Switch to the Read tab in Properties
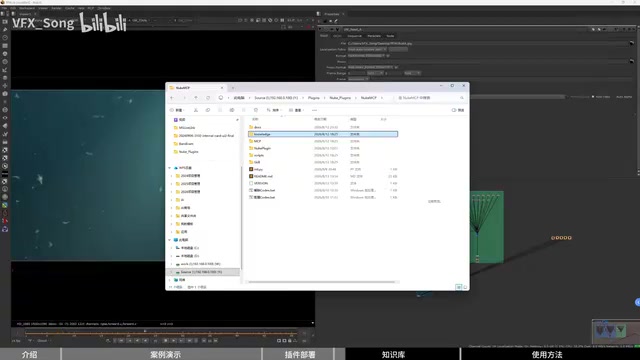 click(x=324, y=36)
